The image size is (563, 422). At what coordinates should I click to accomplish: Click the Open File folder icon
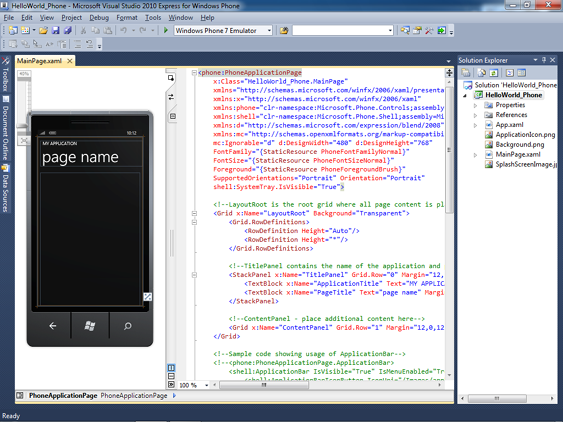point(43,31)
